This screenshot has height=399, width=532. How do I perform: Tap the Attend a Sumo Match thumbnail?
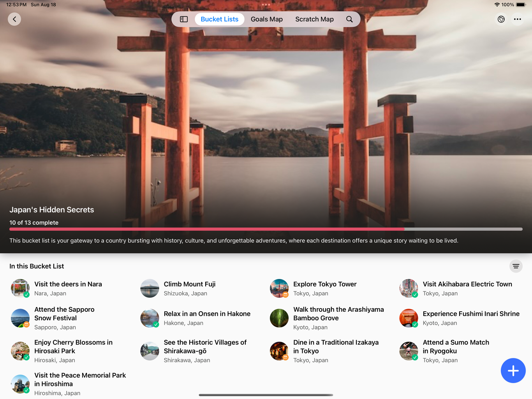[408, 351]
